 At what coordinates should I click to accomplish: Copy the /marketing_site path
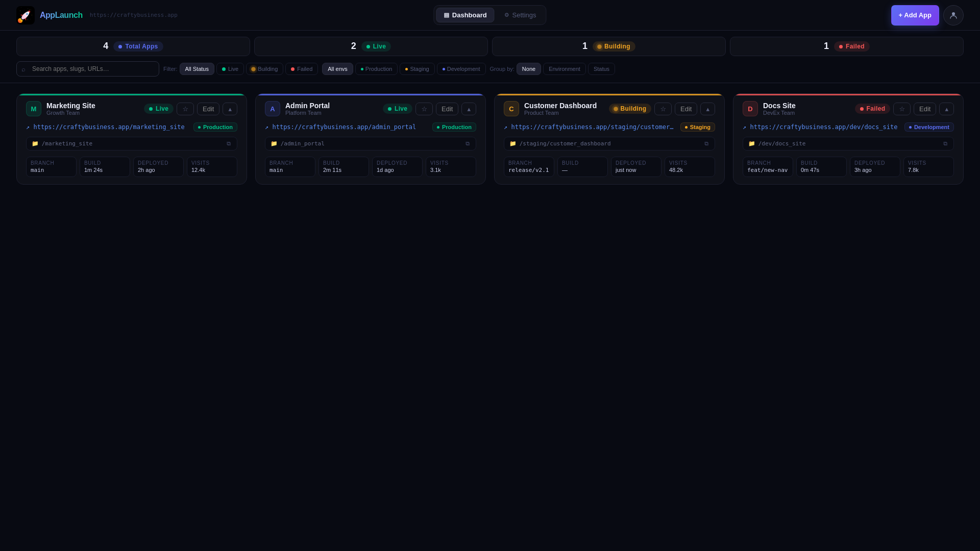229,144
